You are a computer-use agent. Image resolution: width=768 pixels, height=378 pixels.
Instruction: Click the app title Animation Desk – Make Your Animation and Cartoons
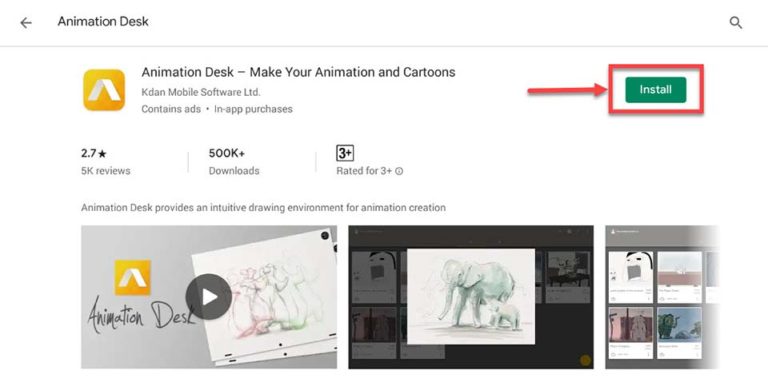click(x=298, y=72)
